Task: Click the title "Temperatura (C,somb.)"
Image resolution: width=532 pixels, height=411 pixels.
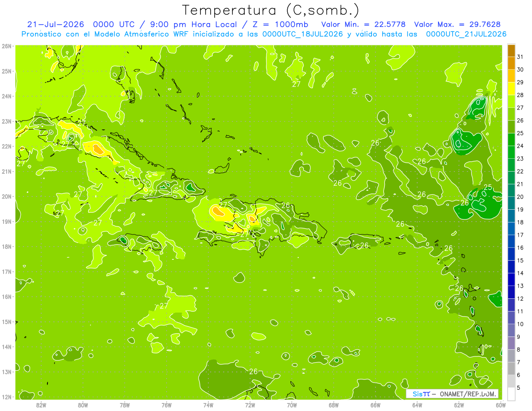Action: coord(271,11)
